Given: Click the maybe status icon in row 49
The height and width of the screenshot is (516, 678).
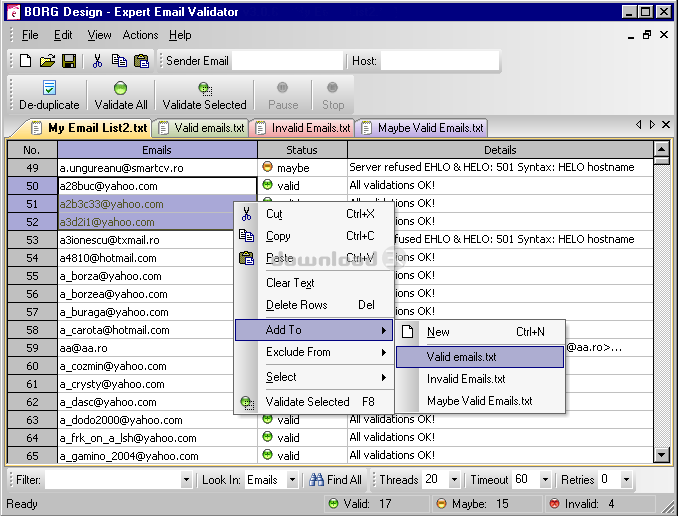Looking at the screenshot, I should click(268, 167).
